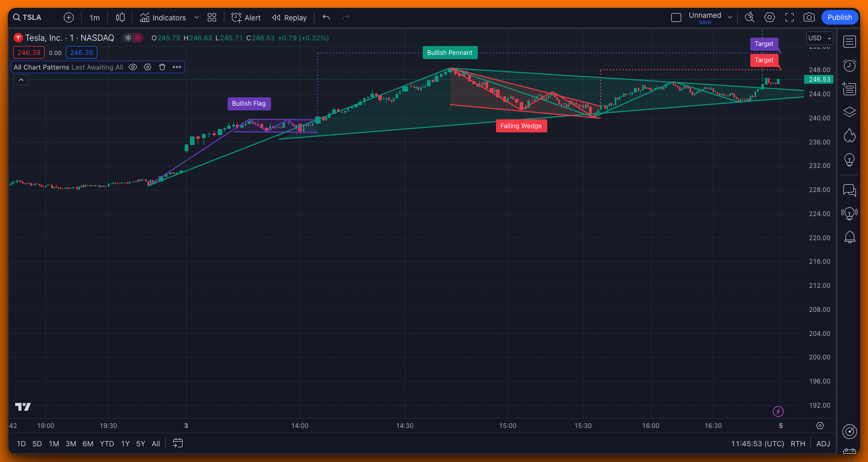The width and height of the screenshot is (868, 462).
Task: Select 6M date range
Action: (x=88, y=444)
